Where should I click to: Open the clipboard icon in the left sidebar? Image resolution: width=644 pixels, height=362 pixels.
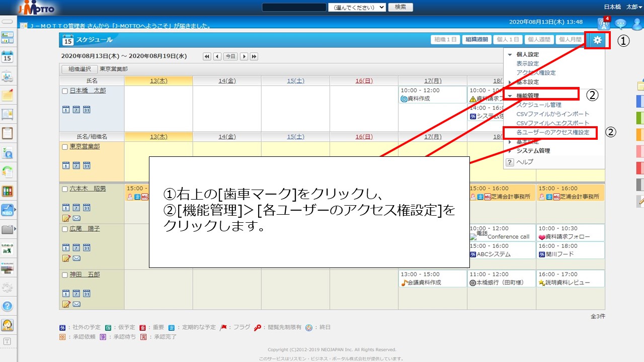[8, 133]
